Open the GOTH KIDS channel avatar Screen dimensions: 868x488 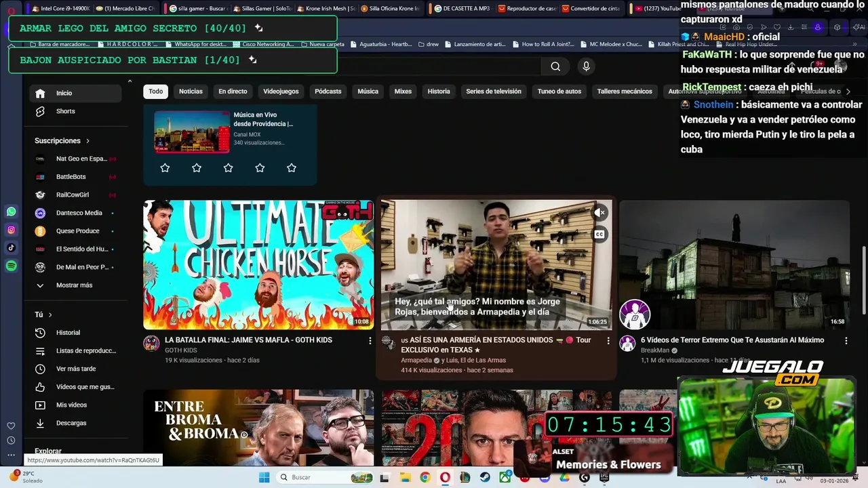click(151, 342)
